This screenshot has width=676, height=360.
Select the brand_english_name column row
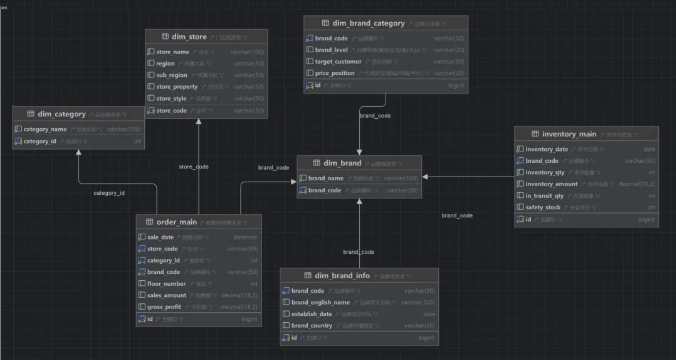359,302
